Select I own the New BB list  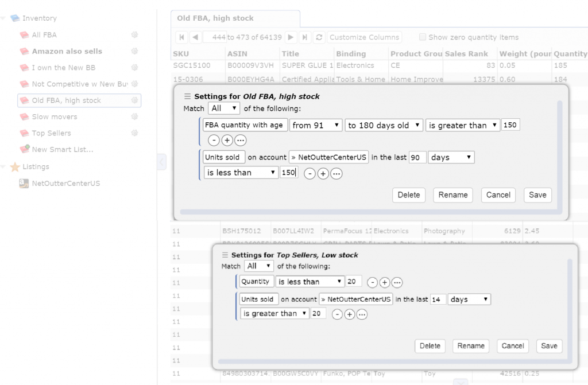coord(63,68)
